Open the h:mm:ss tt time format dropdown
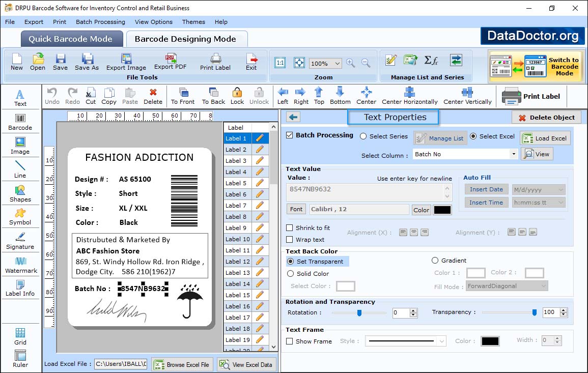 pyautogui.click(x=561, y=203)
